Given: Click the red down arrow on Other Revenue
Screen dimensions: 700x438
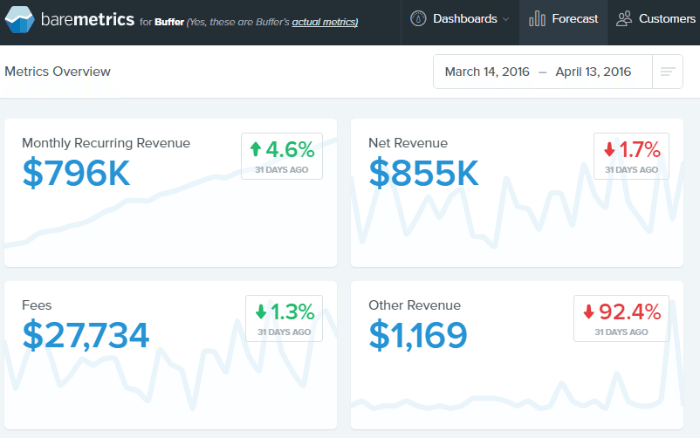Looking at the screenshot, I should pyautogui.click(x=588, y=311).
